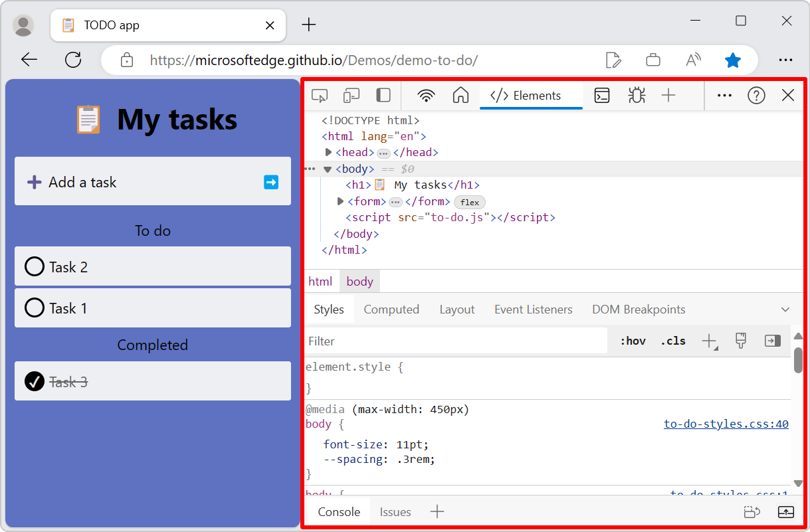This screenshot has height=532, width=810.
Task: Open the Console drawer tab
Action: (x=338, y=511)
